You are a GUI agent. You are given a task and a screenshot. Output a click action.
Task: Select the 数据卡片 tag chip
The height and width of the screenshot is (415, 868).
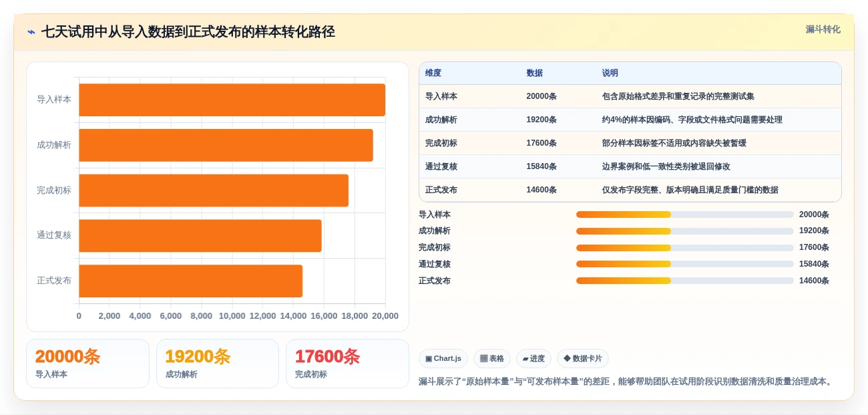(583, 358)
